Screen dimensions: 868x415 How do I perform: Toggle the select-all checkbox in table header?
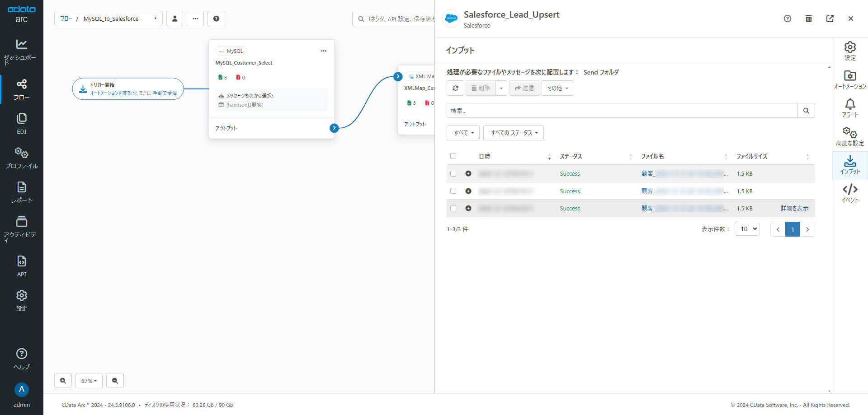pyautogui.click(x=453, y=156)
